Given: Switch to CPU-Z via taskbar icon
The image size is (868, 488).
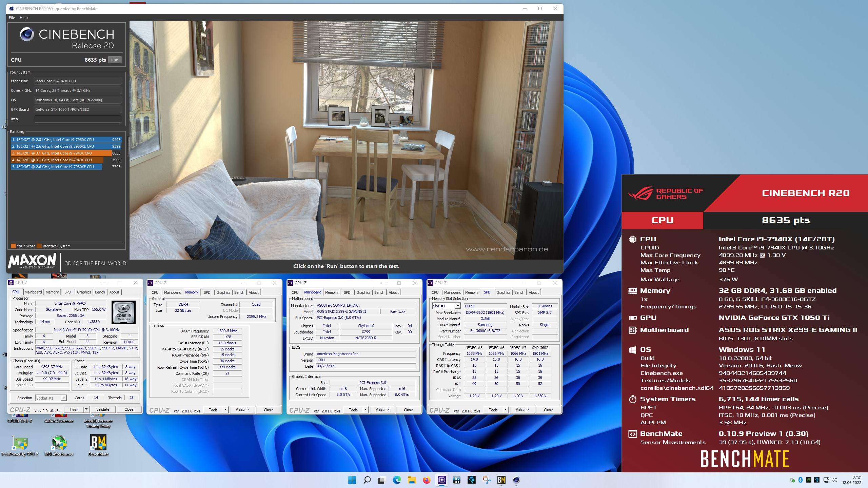Looking at the screenshot, I should tap(441, 480).
